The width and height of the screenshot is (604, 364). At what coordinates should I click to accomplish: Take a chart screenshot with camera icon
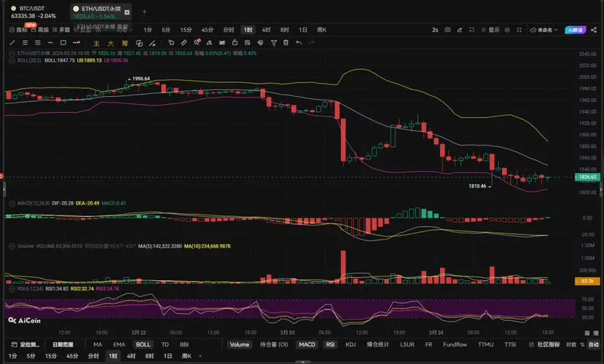click(447, 30)
